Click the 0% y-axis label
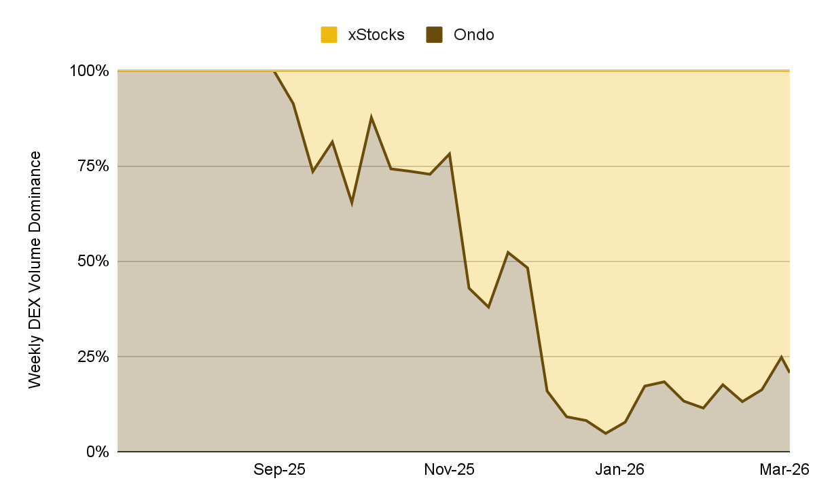Screen dimensions: 815x504 tap(97, 452)
